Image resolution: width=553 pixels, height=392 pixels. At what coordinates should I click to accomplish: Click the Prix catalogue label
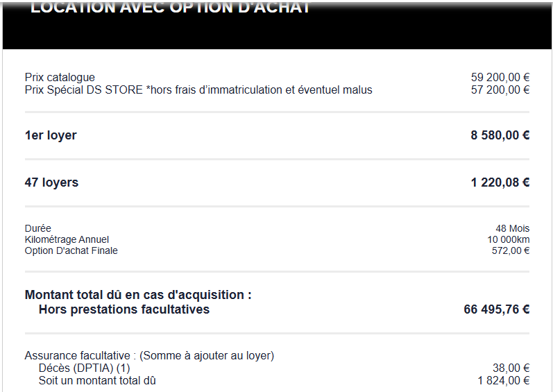(x=60, y=78)
